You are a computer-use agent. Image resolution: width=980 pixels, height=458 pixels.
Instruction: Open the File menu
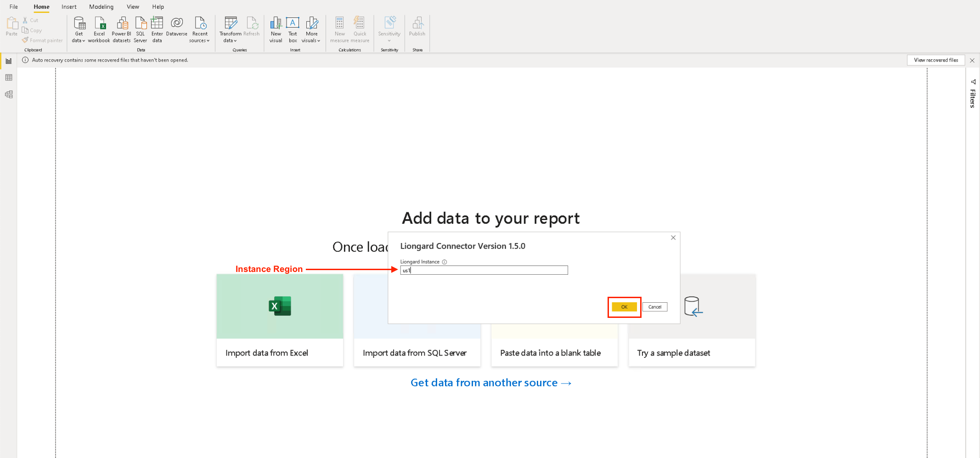click(14, 7)
